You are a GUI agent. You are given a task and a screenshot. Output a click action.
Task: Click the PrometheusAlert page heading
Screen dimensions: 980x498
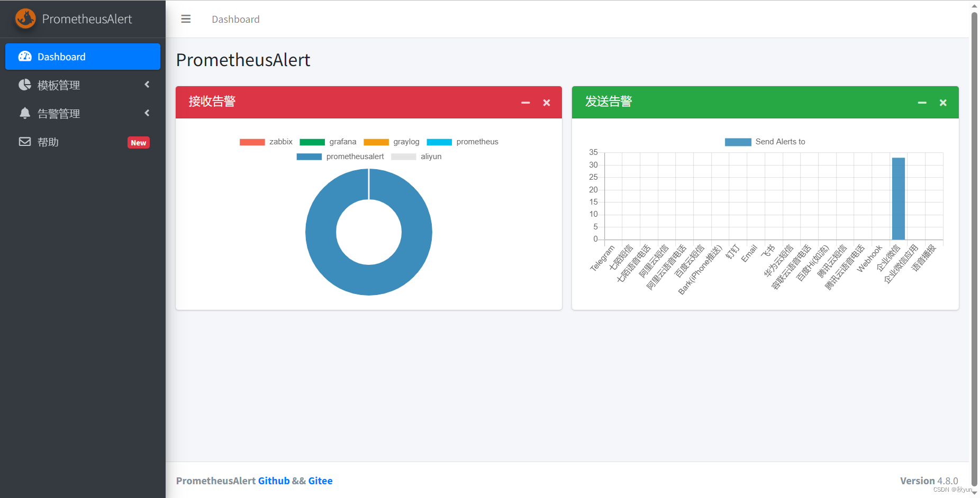click(243, 60)
